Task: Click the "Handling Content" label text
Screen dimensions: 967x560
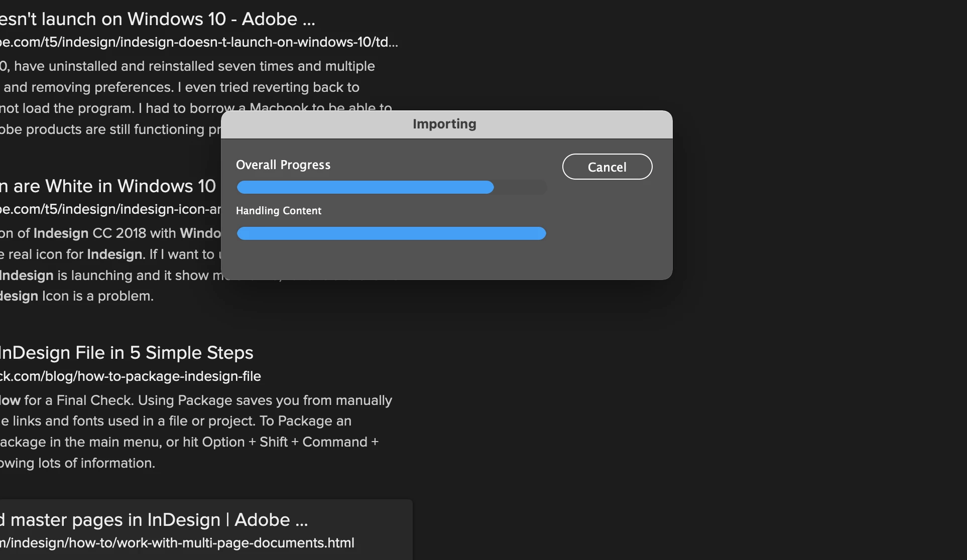Action: (279, 211)
